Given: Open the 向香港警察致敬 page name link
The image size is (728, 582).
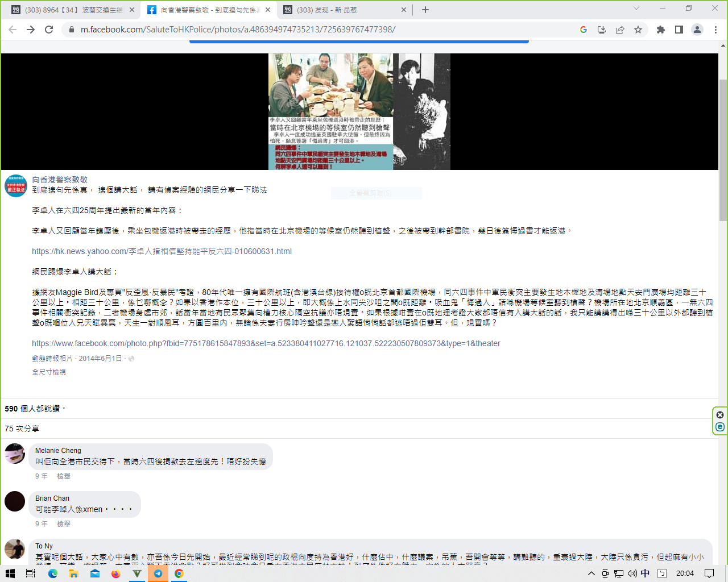Looking at the screenshot, I should 60,180.
